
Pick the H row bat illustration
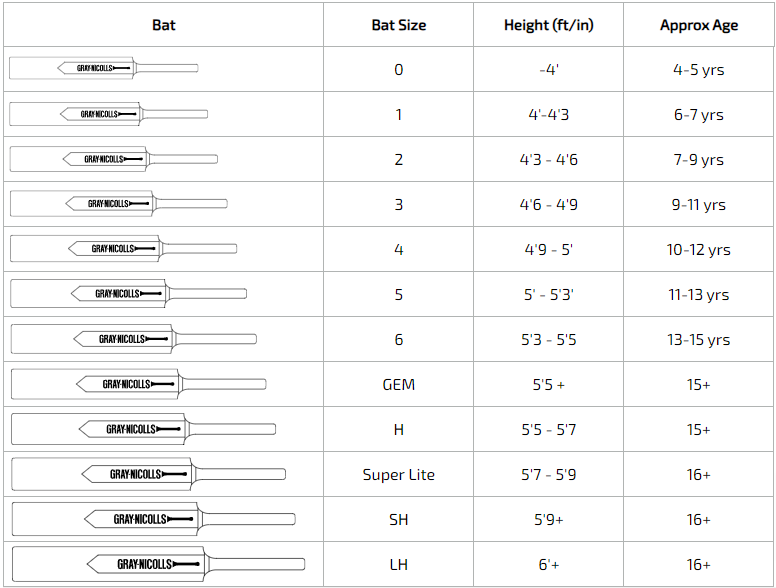[143, 429]
